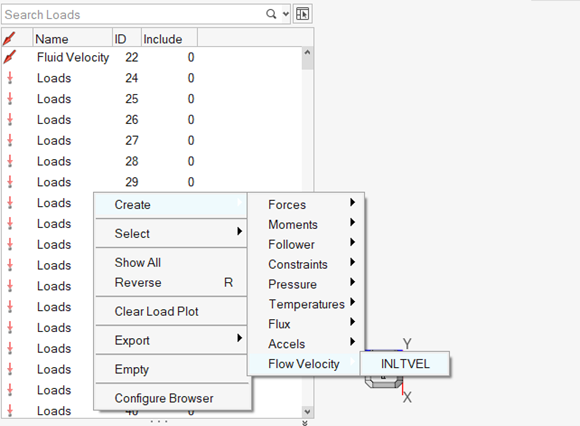580x426 pixels.
Task: Click the load icon for Loads 24
Action: pyautogui.click(x=10, y=78)
